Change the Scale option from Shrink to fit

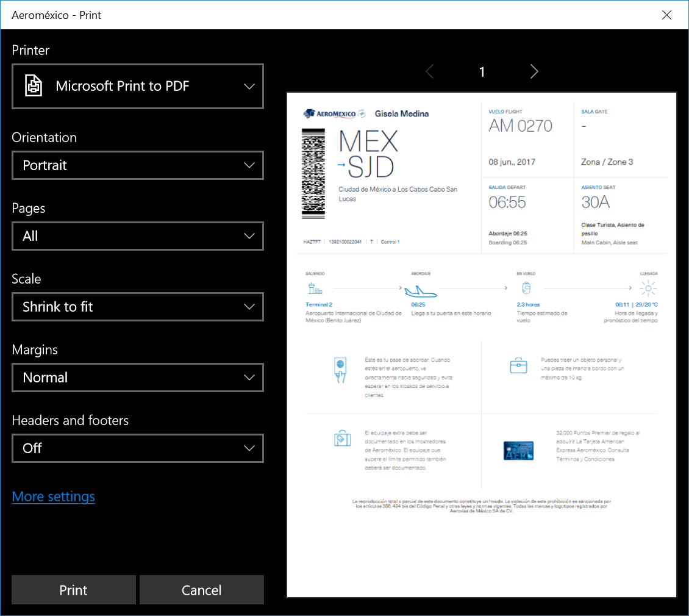pos(138,307)
